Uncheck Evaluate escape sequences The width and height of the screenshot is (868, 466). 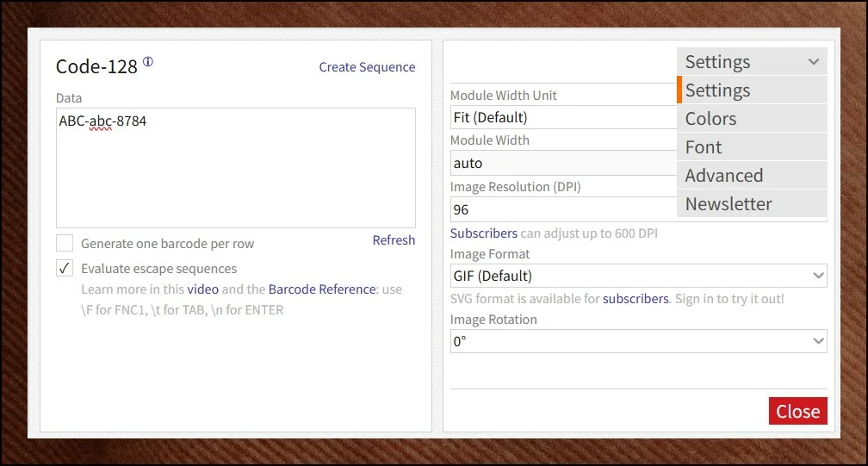(x=65, y=269)
